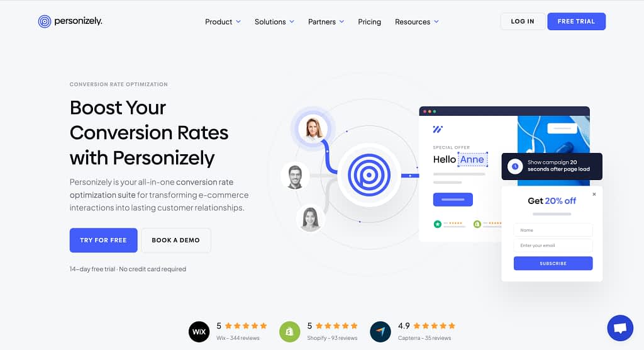644x350 pixels.
Task: Click the Shopify – 93 reviews text
Action: [332, 338]
